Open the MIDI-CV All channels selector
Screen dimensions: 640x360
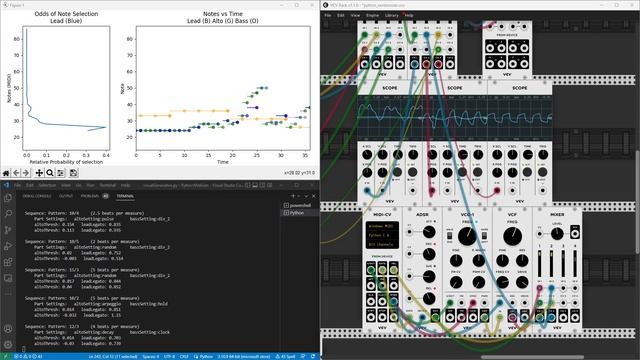click(x=382, y=244)
